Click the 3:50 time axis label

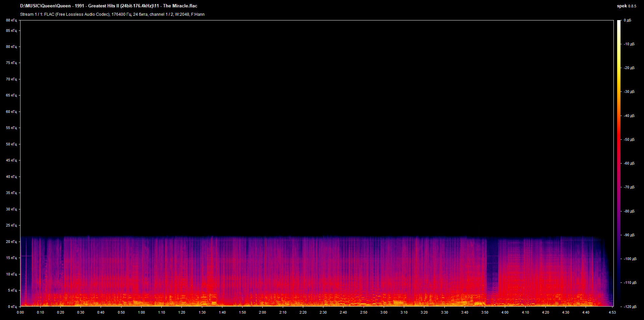tap(485, 312)
